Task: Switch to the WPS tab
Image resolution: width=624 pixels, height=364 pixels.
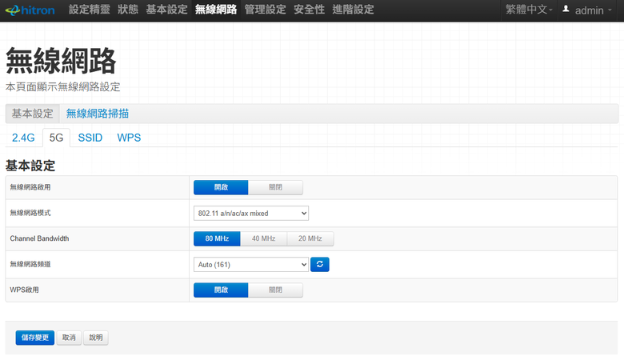Action: point(129,138)
